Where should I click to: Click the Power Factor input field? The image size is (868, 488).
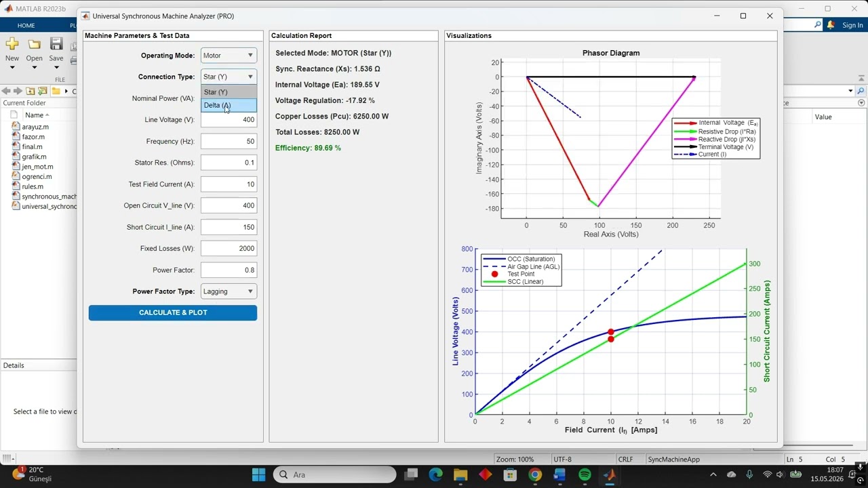[x=229, y=270]
